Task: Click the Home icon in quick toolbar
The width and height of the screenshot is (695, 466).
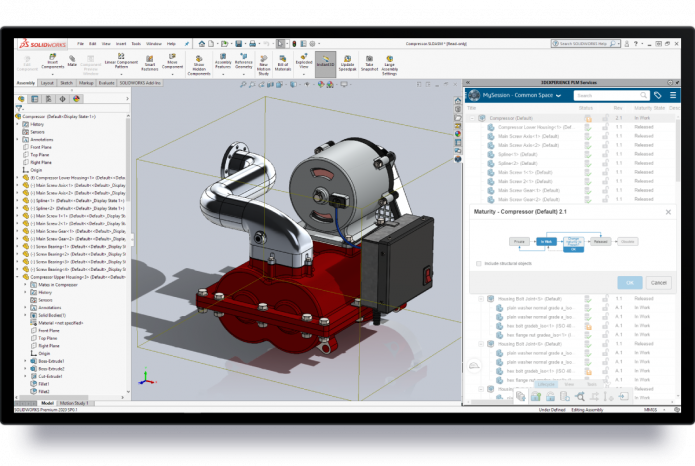Action: (x=202, y=43)
